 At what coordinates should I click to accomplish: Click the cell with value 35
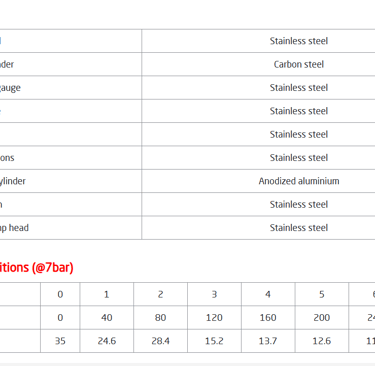pyautogui.click(x=60, y=341)
